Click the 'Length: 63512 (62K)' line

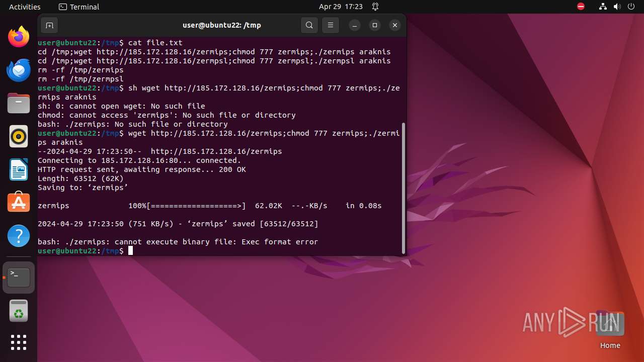point(80,178)
